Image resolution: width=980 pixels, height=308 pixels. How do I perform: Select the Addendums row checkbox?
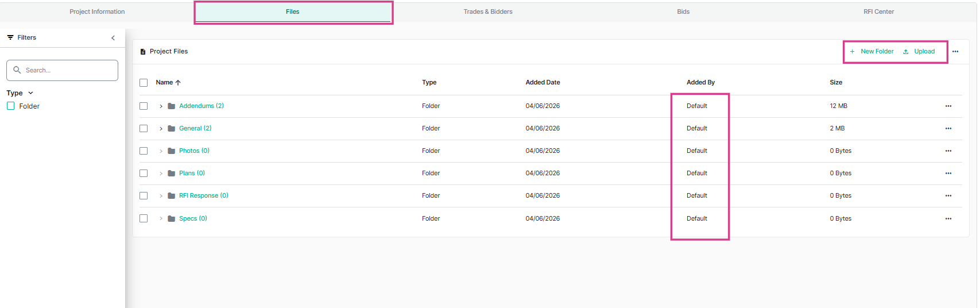click(144, 106)
